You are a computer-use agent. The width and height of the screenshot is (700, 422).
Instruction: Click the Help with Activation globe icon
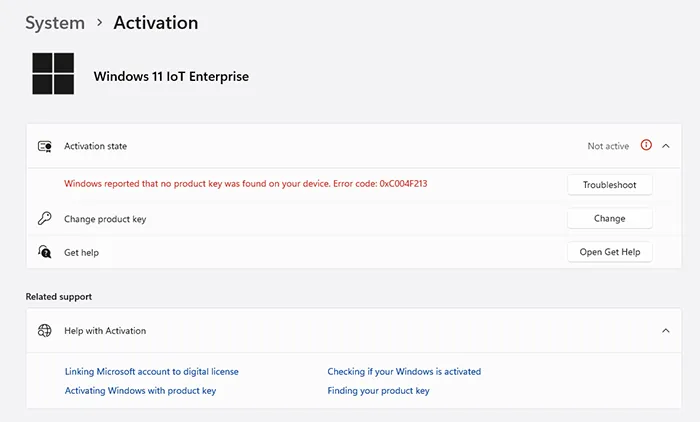point(45,330)
